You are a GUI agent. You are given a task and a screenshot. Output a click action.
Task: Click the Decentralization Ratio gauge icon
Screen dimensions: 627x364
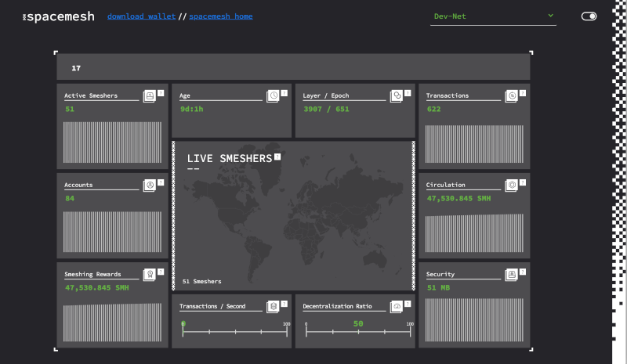click(x=397, y=307)
